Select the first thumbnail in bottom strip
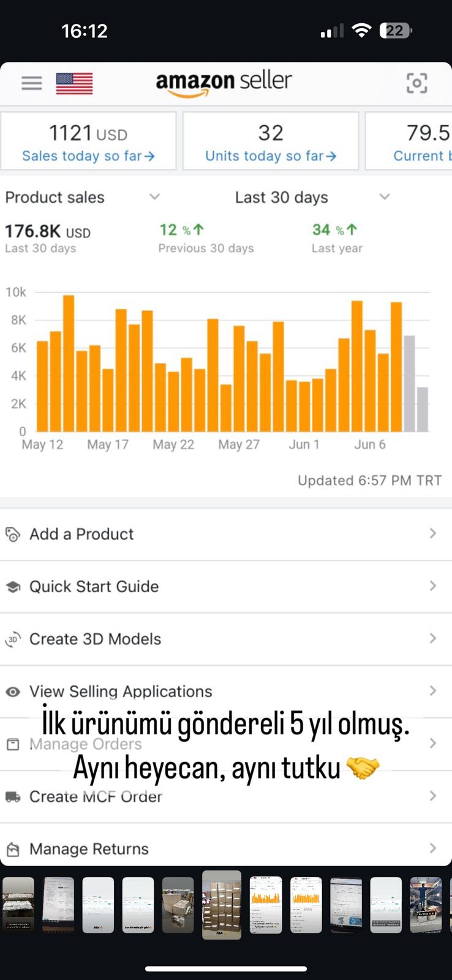This screenshot has width=452, height=980. click(18, 905)
